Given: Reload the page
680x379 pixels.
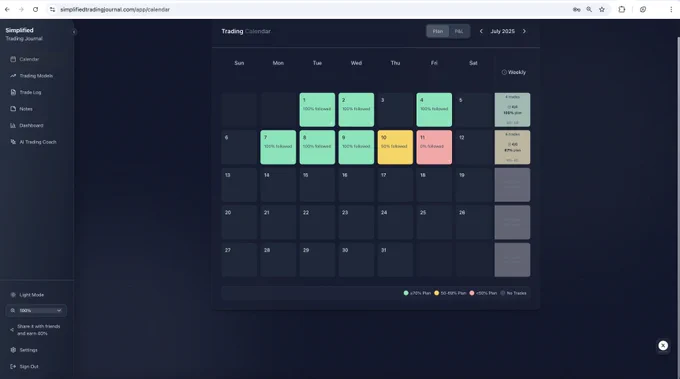Looking at the screenshot, I should pos(36,9).
